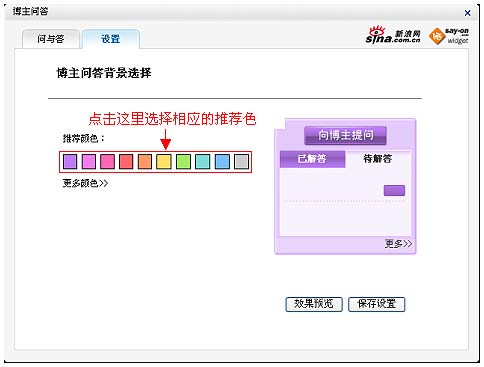Choose the magenta-violet recommended color swatch
The height and width of the screenshot is (367, 484).
(89, 162)
